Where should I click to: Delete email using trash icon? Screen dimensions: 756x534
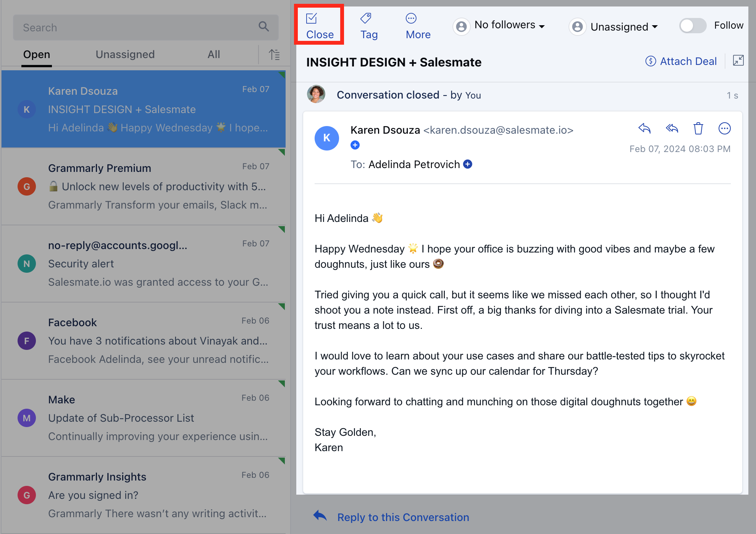pos(698,129)
